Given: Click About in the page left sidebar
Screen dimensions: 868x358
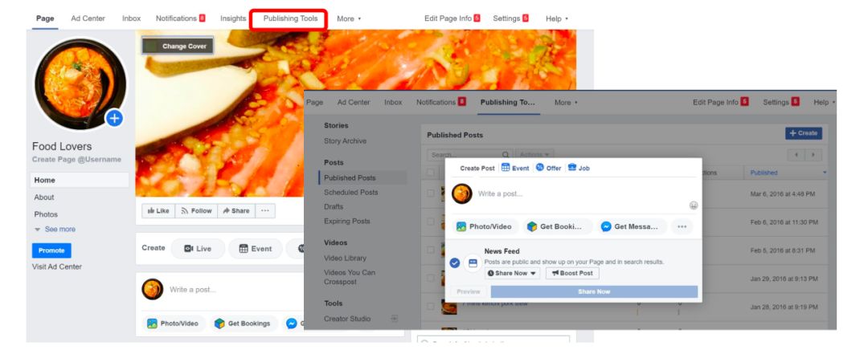Looking at the screenshot, I should [44, 197].
